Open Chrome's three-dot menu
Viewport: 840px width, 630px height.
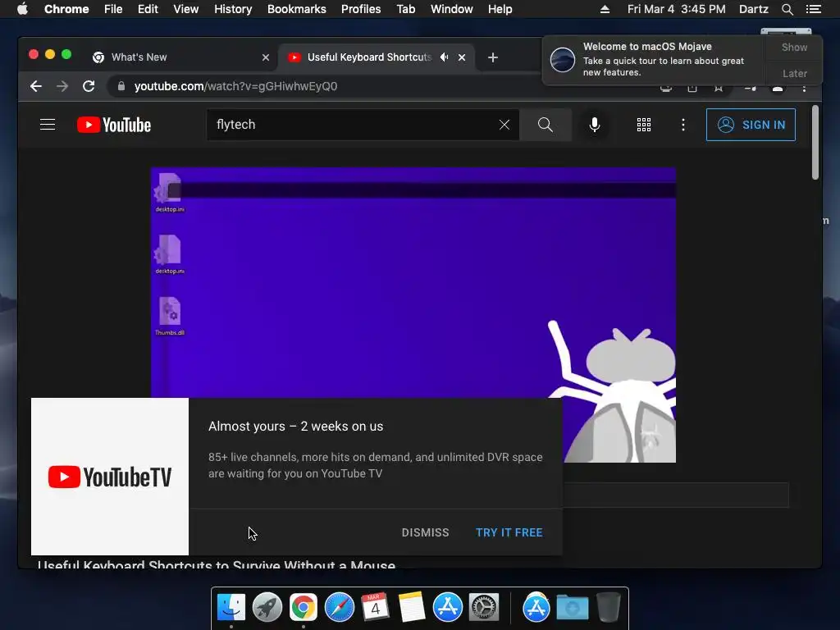coord(804,88)
